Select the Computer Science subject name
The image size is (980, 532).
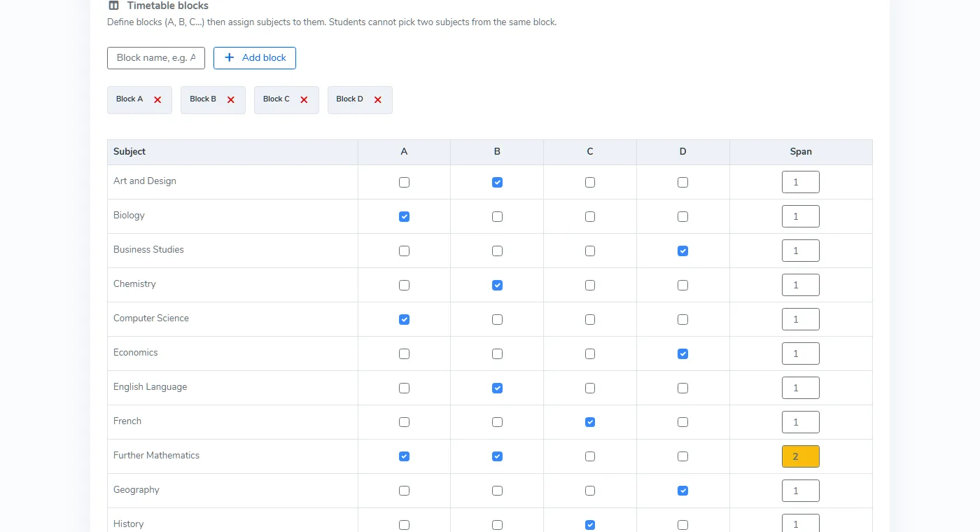151,318
